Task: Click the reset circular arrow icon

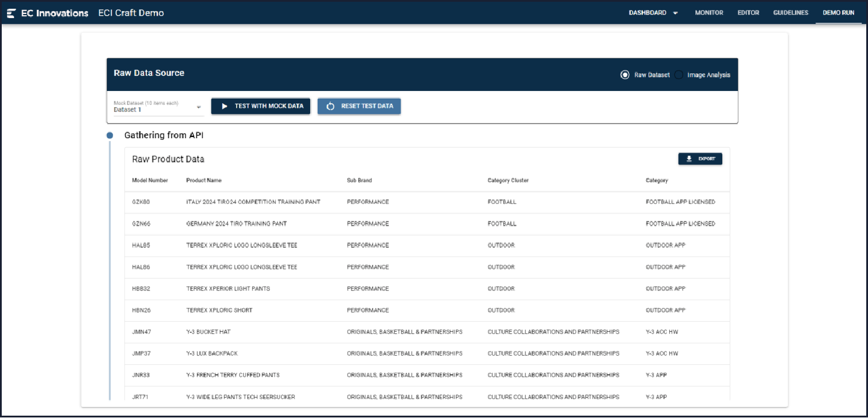Action: tap(331, 106)
